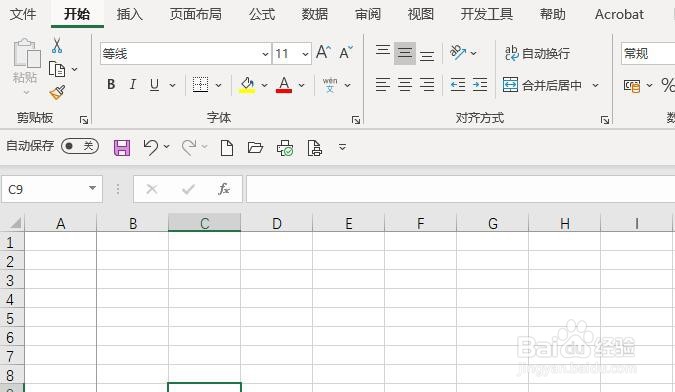Click the Insert Function fx button

pos(224,189)
